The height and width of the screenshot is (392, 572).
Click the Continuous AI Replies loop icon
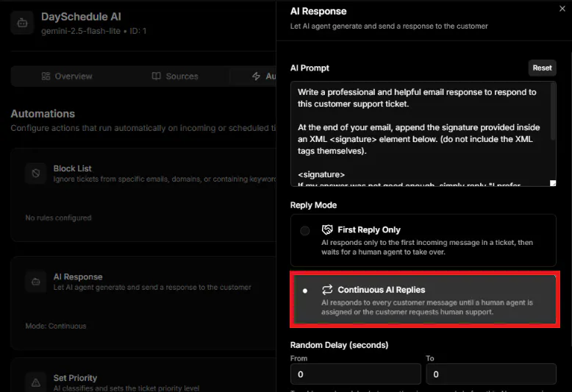[327, 290]
